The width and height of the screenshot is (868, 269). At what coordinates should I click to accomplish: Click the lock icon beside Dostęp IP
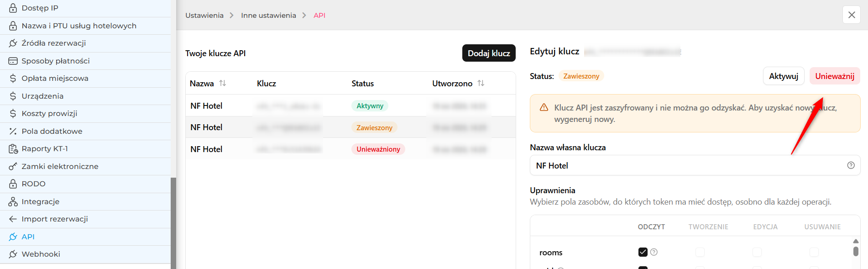click(x=13, y=8)
